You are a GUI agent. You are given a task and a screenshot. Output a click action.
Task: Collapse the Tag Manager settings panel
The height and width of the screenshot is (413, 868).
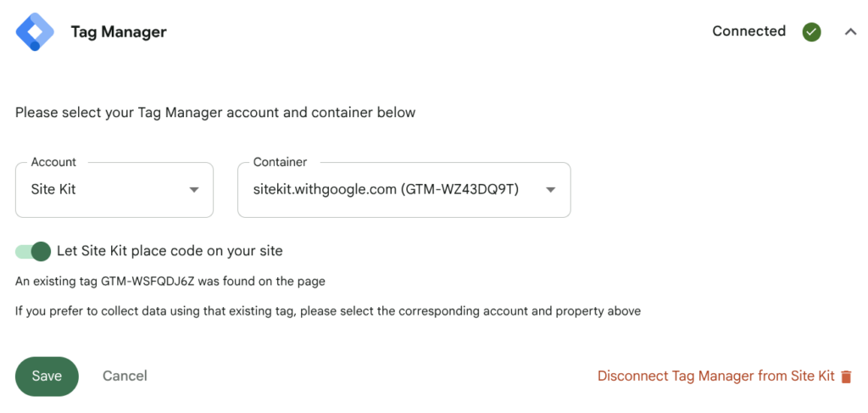(x=850, y=32)
